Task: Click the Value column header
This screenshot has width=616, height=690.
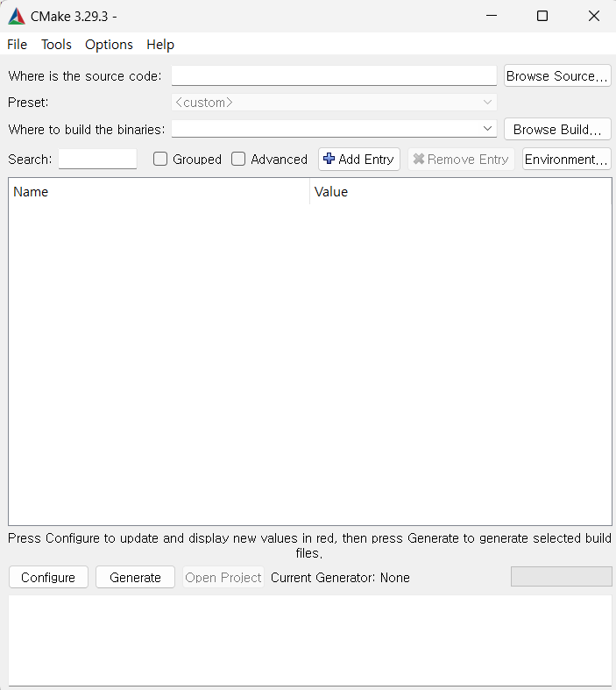Action: pos(461,191)
